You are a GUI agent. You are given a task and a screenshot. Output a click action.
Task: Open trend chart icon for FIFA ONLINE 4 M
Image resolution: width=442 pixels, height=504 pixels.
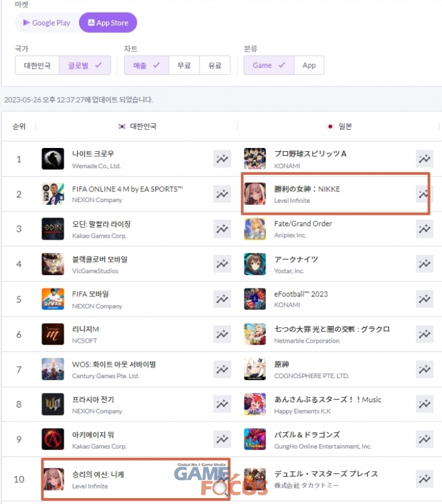click(x=222, y=194)
